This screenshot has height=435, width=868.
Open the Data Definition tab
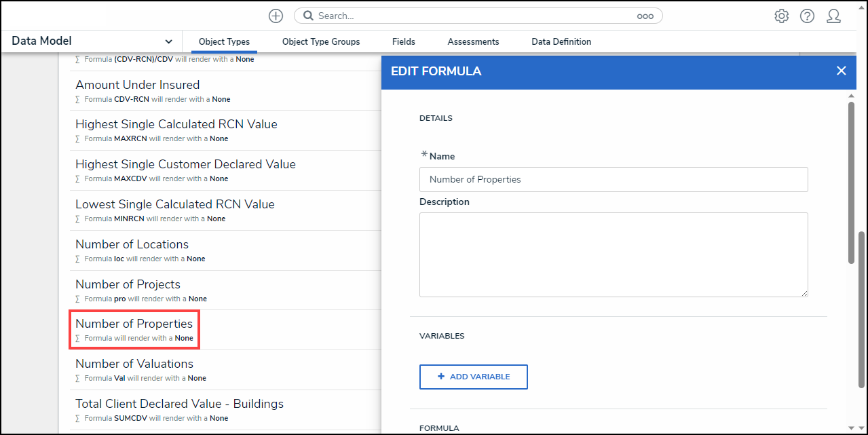561,41
